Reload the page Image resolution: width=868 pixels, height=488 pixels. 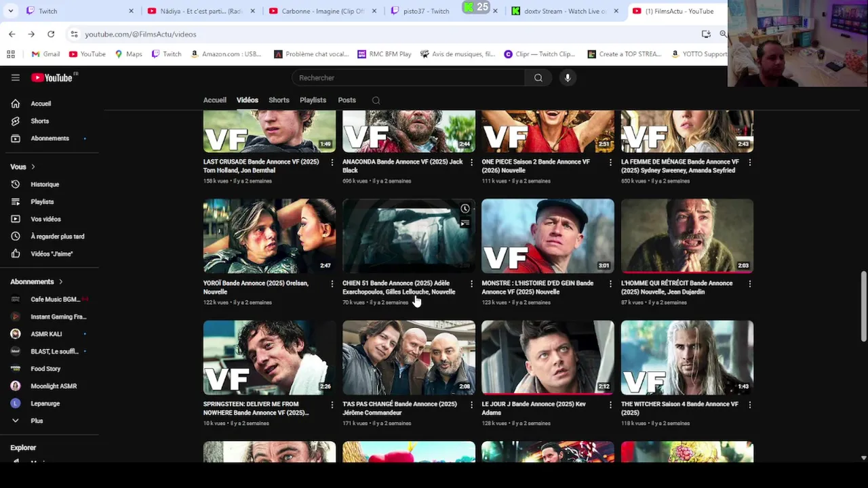pos(51,34)
